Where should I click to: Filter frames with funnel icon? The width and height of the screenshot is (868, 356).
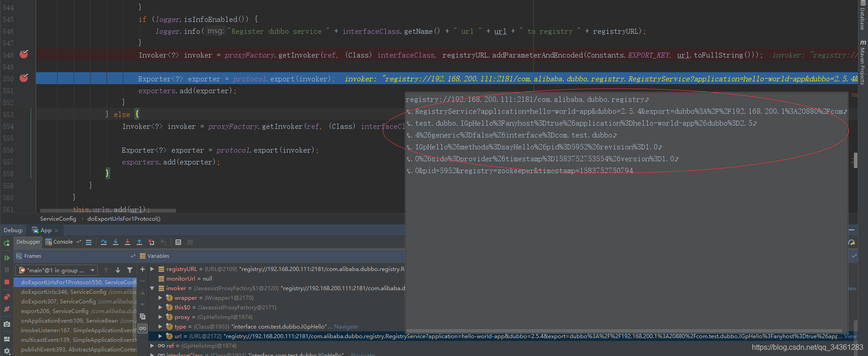click(130, 270)
